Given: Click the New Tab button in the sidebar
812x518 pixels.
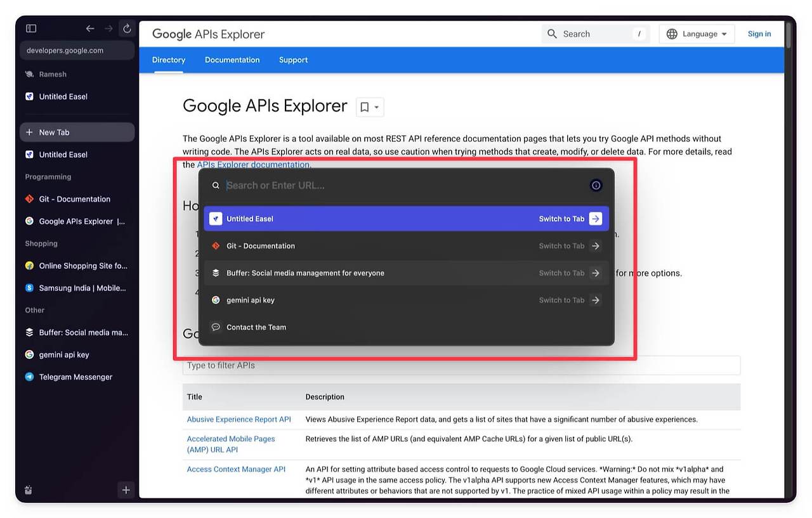Looking at the screenshot, I should (77, 133).
